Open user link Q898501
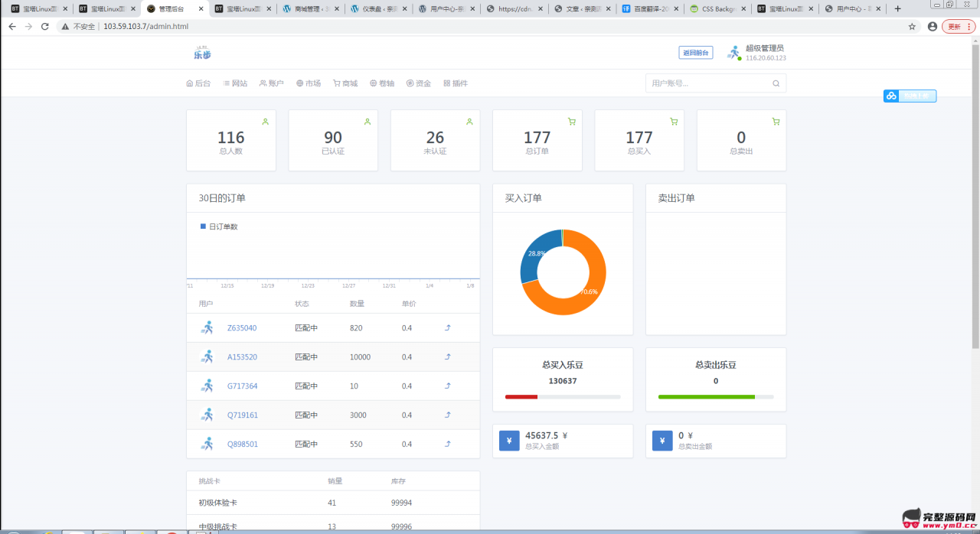 [x=242, y=444]
